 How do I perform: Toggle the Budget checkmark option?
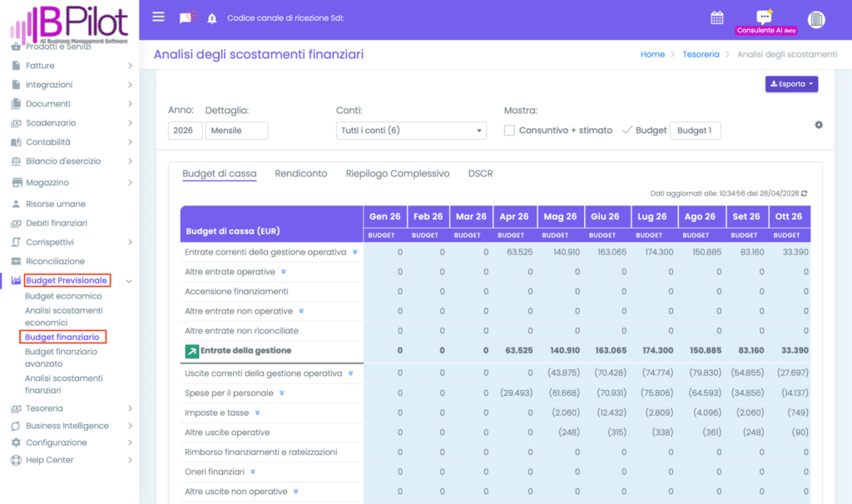(x=627, y=130)
